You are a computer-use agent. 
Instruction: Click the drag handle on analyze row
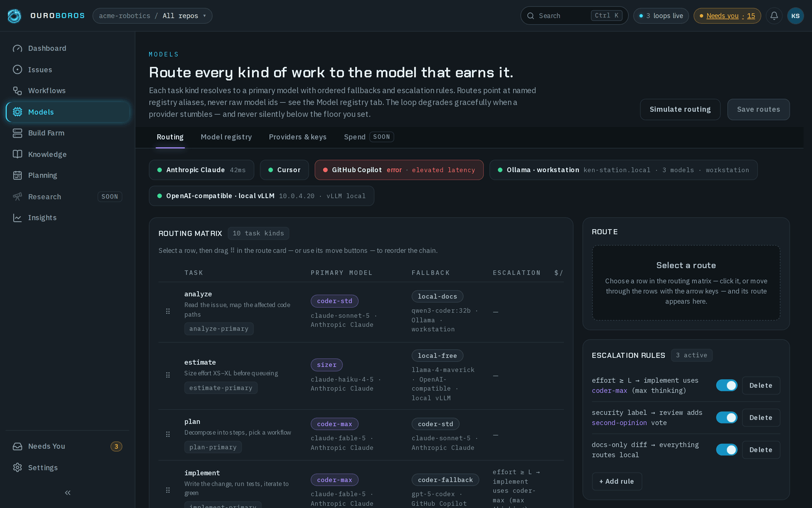(167, 311)
